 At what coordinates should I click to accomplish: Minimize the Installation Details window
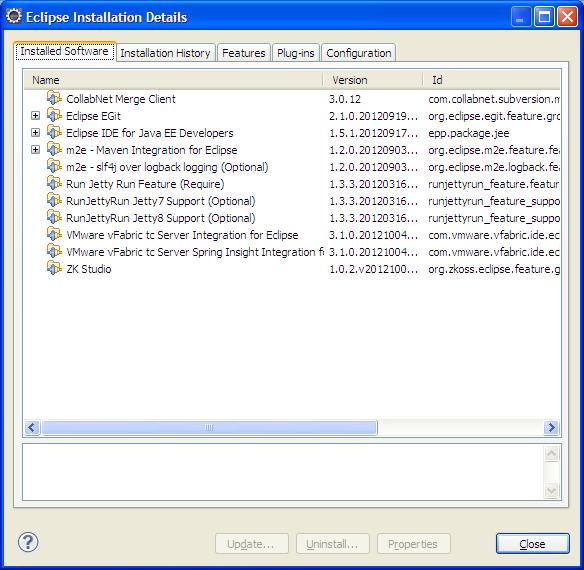point(521,17)
